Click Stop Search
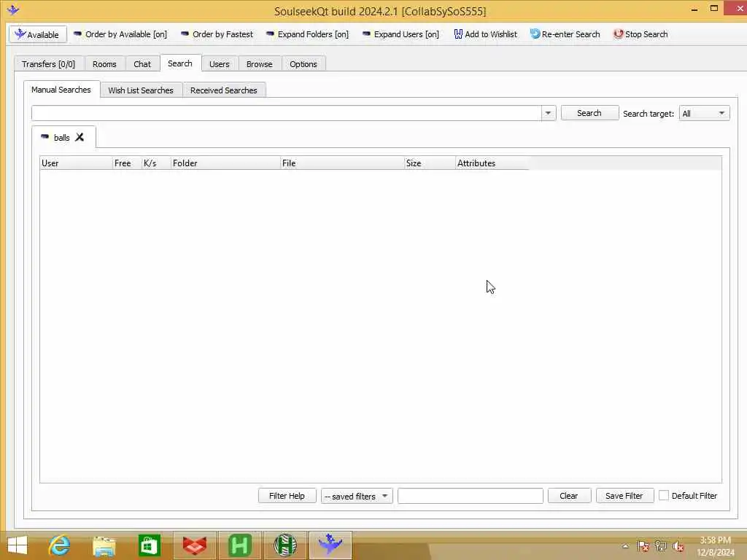The height and width of the screenshot is (560, 747). tap(640, 34)
